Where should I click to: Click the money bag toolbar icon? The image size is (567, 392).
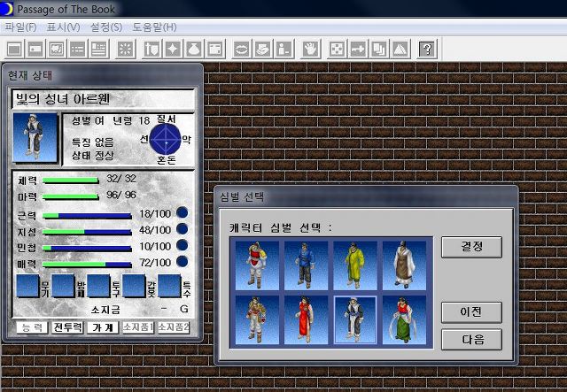193,48
